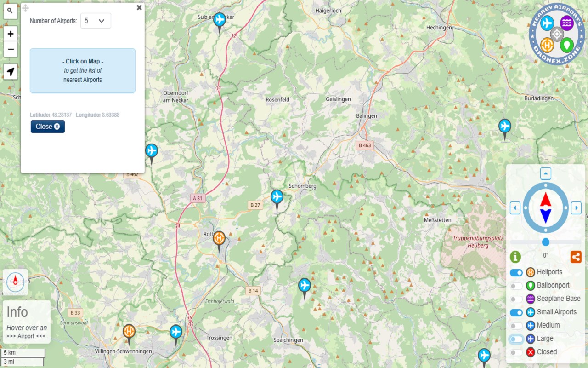Click the Close button in the panel
Screen dimensions: 588x368
coord(48,126)
